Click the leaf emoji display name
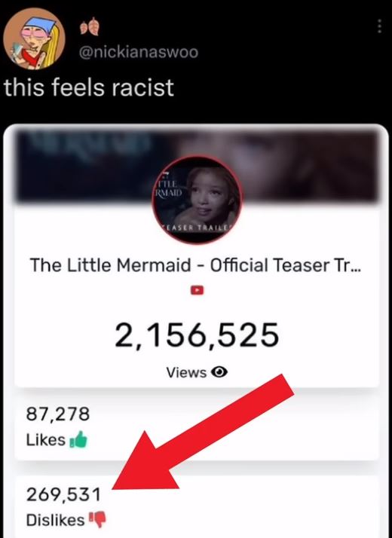This screenshot has height=538, width=392. (x=90, y=27)
